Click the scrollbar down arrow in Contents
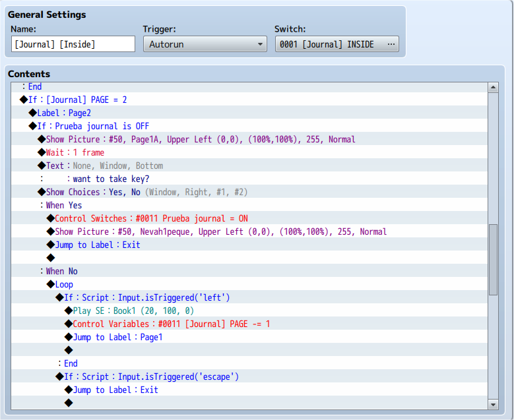Image resolution: width=514 pixels, height=420 pixels. pos(493,405)
